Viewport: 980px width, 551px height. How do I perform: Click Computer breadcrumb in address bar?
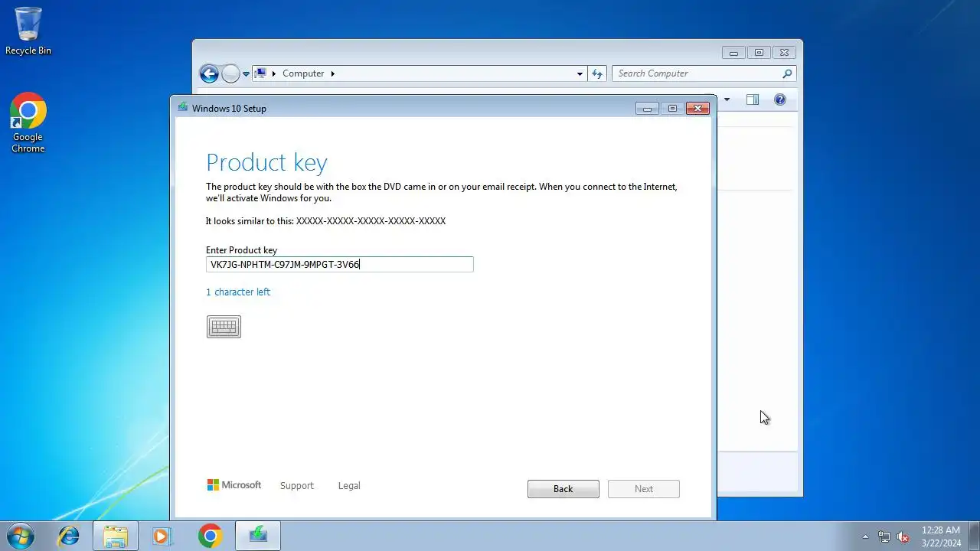pyautogui.click(x=303, y=73)
